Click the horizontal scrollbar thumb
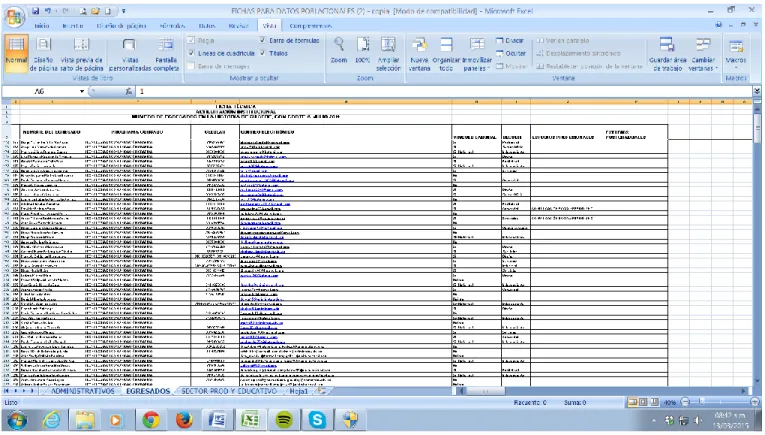The height and width of the screenshot is (435, 765). 486,391
